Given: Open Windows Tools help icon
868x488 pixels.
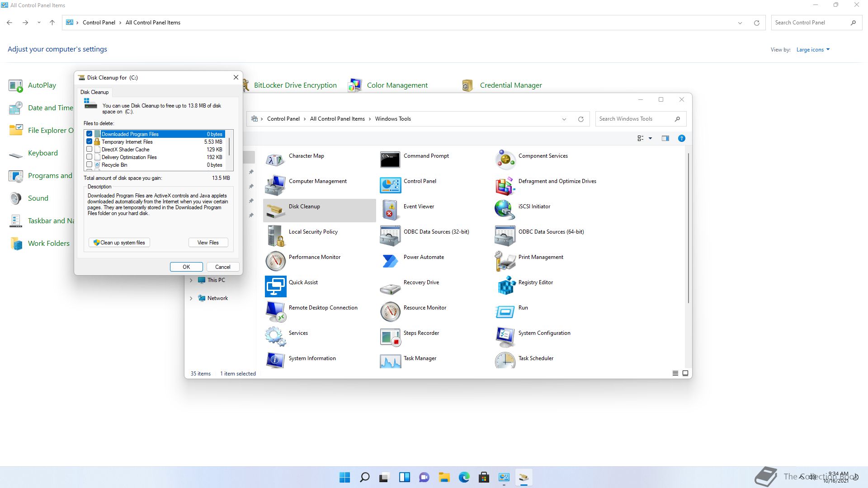Looking at the screenshot, I should point(682,138).
